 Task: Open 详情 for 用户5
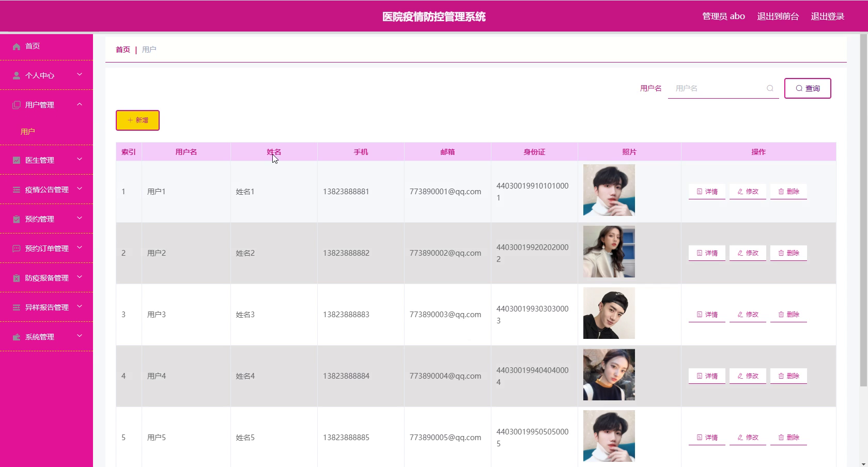707,438
